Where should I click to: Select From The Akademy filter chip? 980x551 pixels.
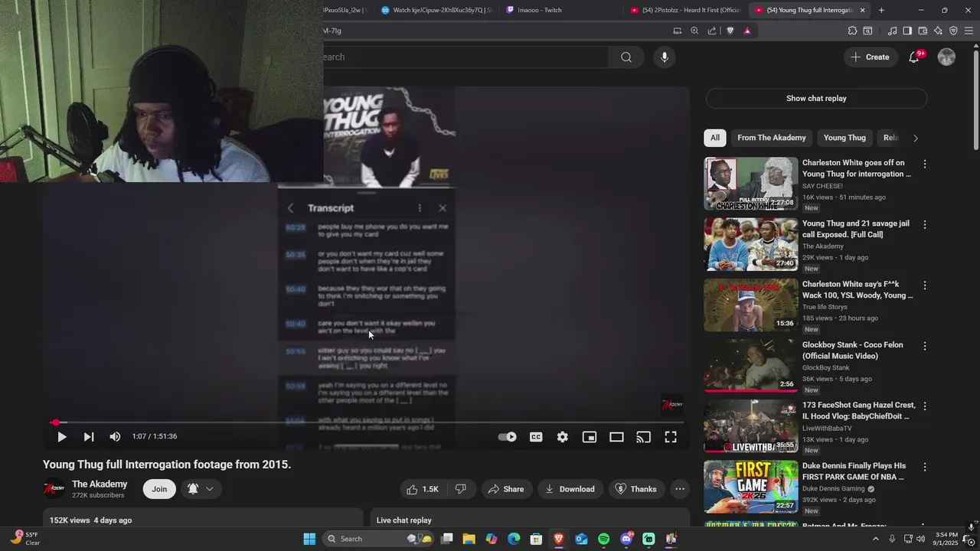(772, 138)
